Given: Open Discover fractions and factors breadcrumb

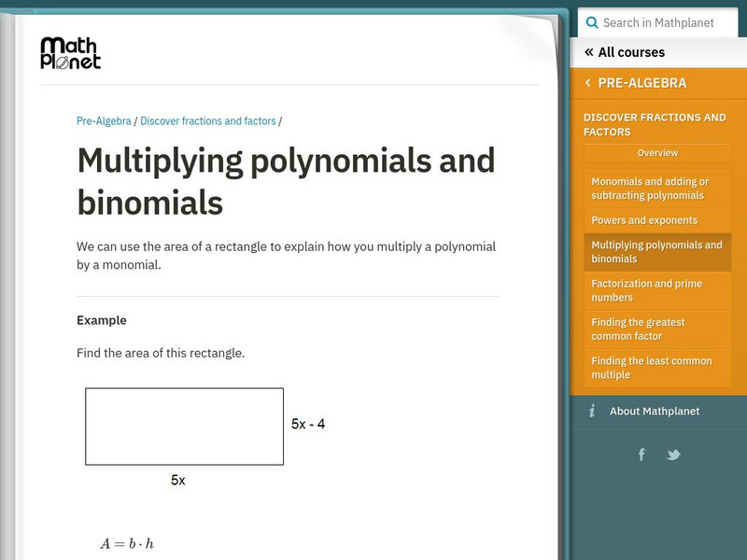Looking at the screenshot, I should point(208,121).
